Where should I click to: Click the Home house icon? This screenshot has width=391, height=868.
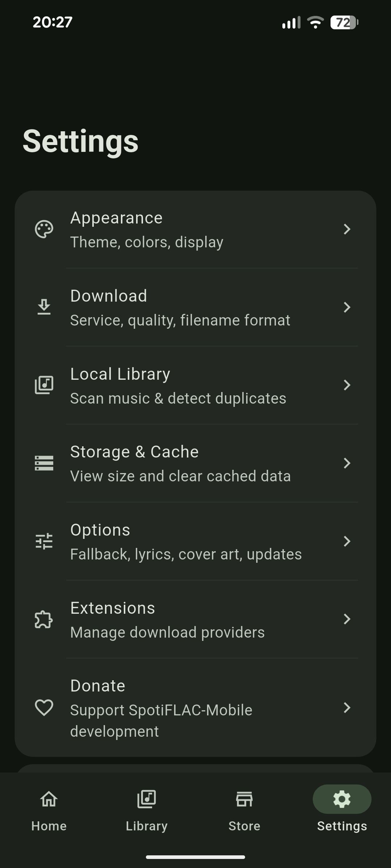[49, 800]
